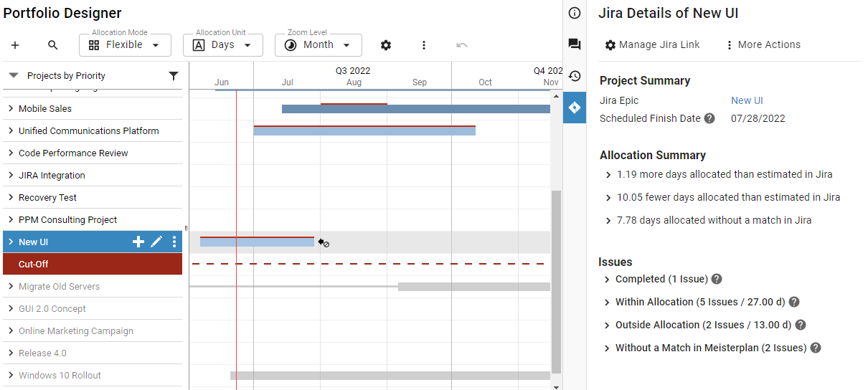Expand Without a Match in Meisterplan (2 Issues)
This screenshot has width=868, height=390.
tap(607, 348)
